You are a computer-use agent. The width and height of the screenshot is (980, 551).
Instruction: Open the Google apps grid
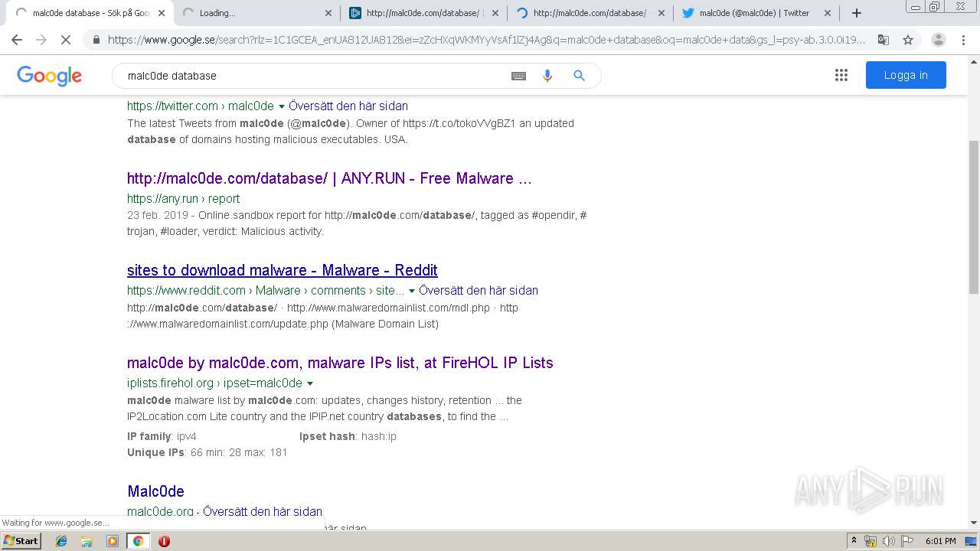pos(841,75)
